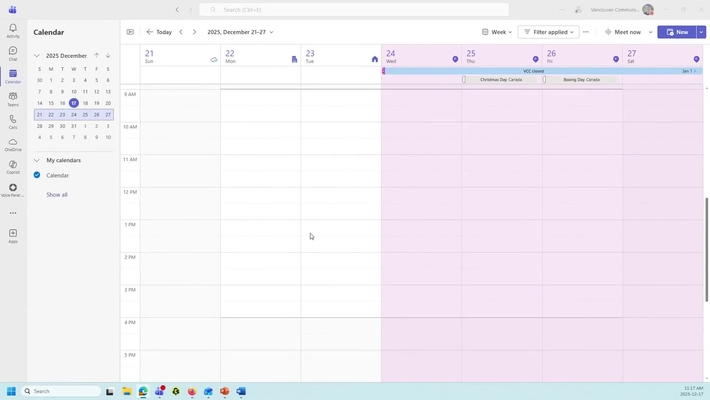Image resolution: width=710 pixels, height=400 pixels.
Task: Open the Voice Panel app
Action: coord(13,190)
